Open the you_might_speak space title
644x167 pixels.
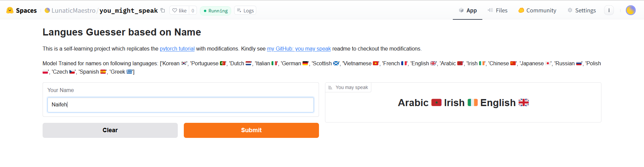tap(128, 10)
